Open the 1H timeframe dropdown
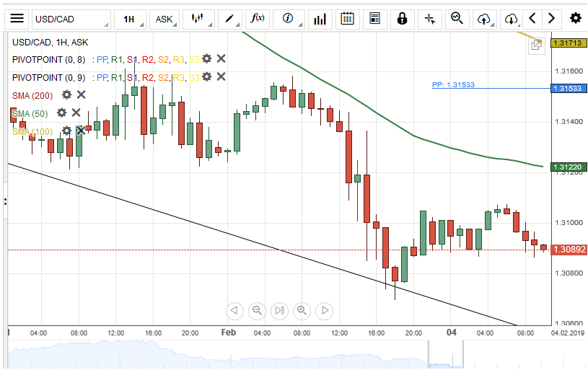This screenshot has height=378, width=588. coord(133,19)
